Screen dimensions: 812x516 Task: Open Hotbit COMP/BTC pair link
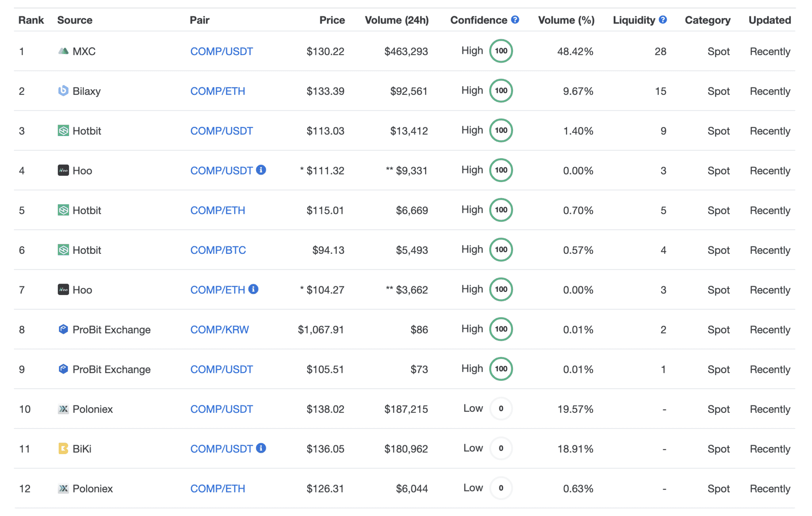[x=218, y=250]
